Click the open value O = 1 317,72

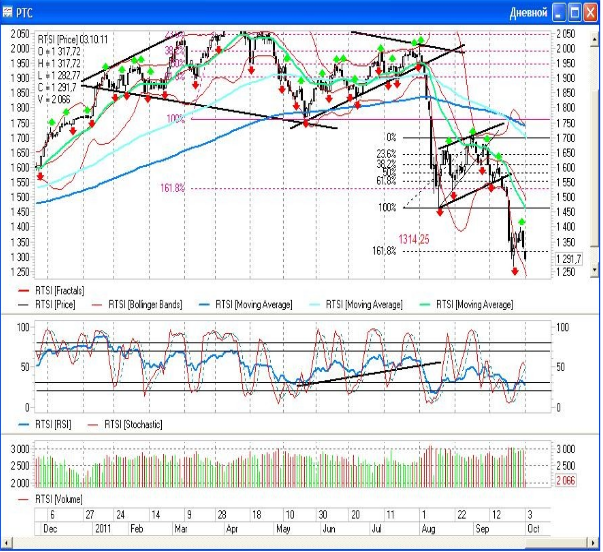pos(59,52)
